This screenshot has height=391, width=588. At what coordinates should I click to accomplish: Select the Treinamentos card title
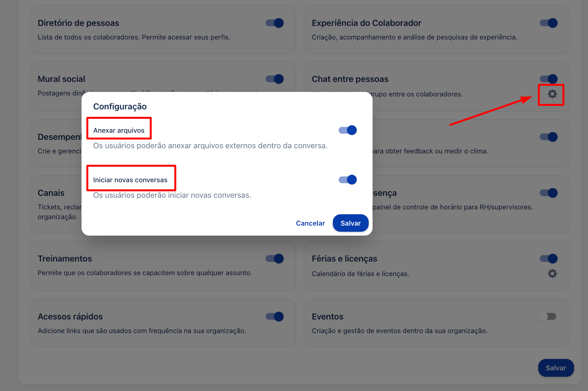pos(65,259)
